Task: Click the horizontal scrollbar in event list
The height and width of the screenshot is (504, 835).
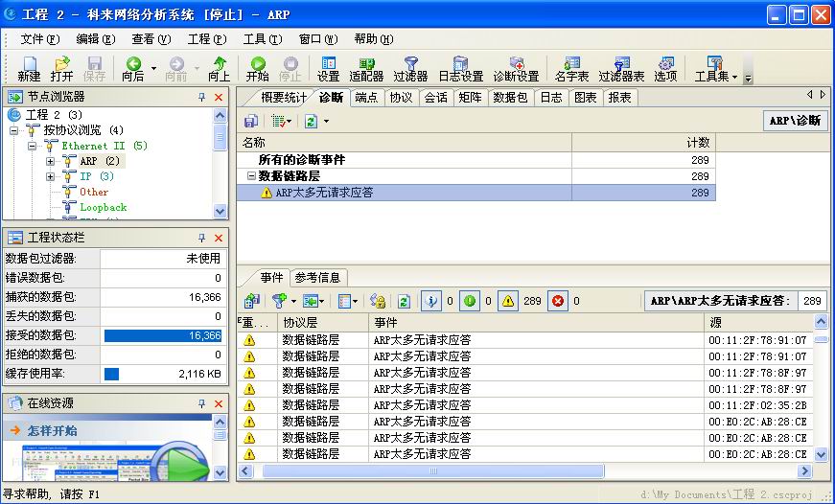Action: click(433, 470)
